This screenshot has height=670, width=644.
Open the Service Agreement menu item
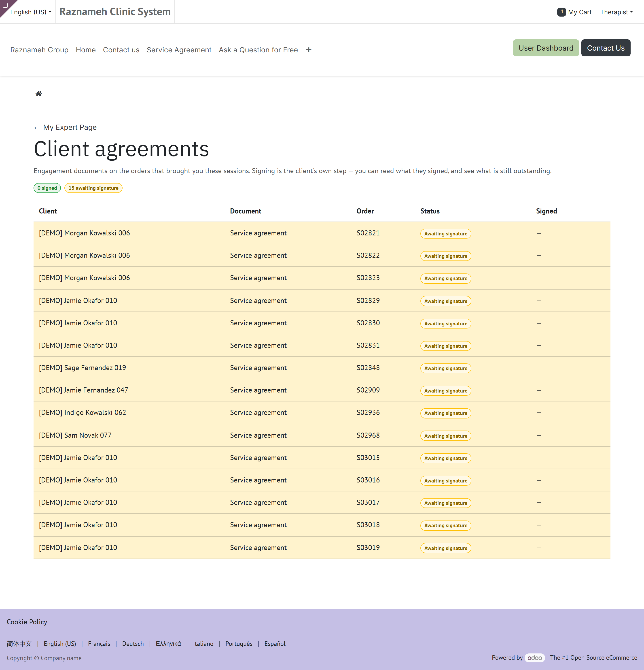coord(179,50)
